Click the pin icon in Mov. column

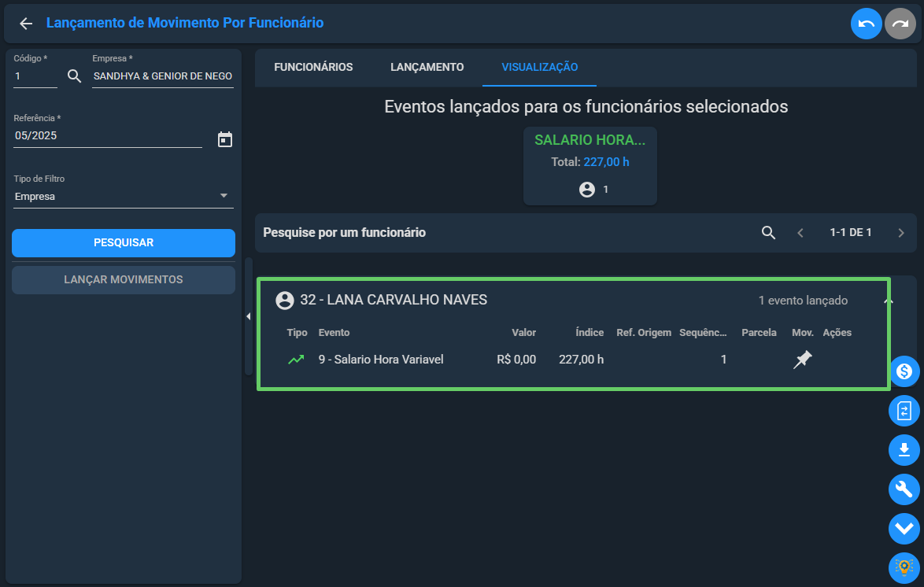click(802, 360)
